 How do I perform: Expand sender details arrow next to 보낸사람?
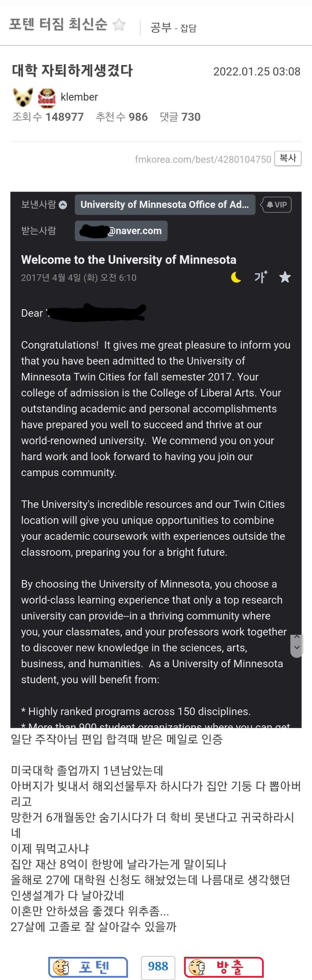click(x=63, y=205)
